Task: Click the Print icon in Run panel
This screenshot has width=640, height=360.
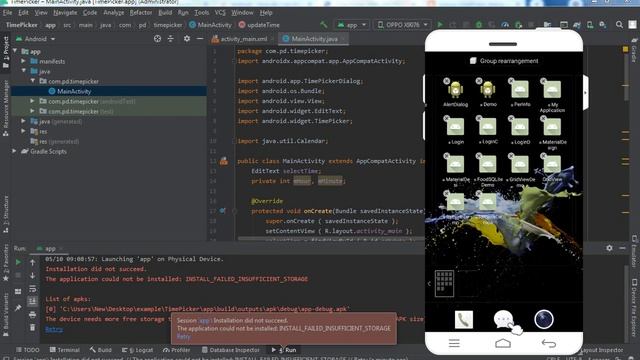Action: pyautogui.click(x=33, y=315)
